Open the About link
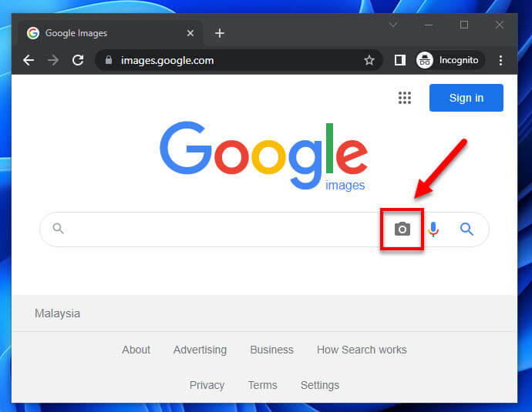This screenshot has width=532, height=412. [x=136, y=350]
